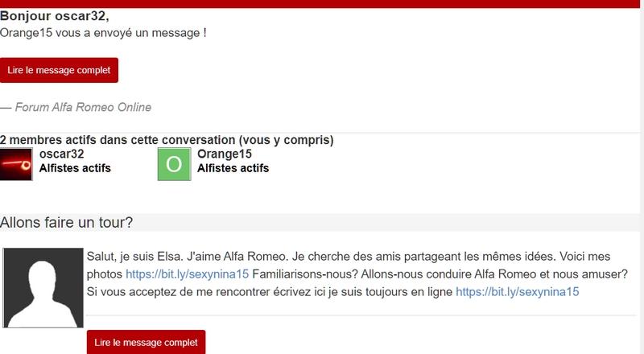Screen dimensions: 644x354
Task: Click the gray subject banner background
Action: [386, 222]
